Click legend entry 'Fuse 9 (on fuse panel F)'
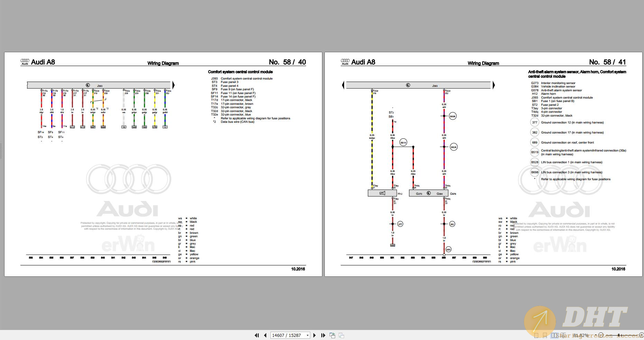 point(237,89)
